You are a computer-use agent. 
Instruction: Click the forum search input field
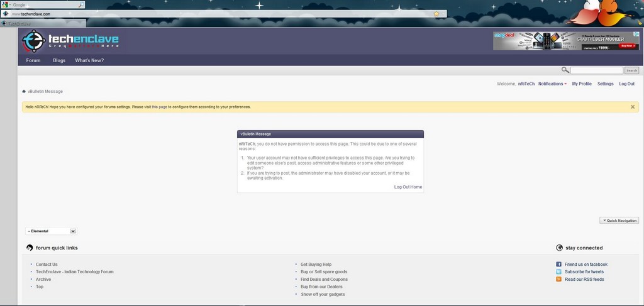[x=596, y=70]
